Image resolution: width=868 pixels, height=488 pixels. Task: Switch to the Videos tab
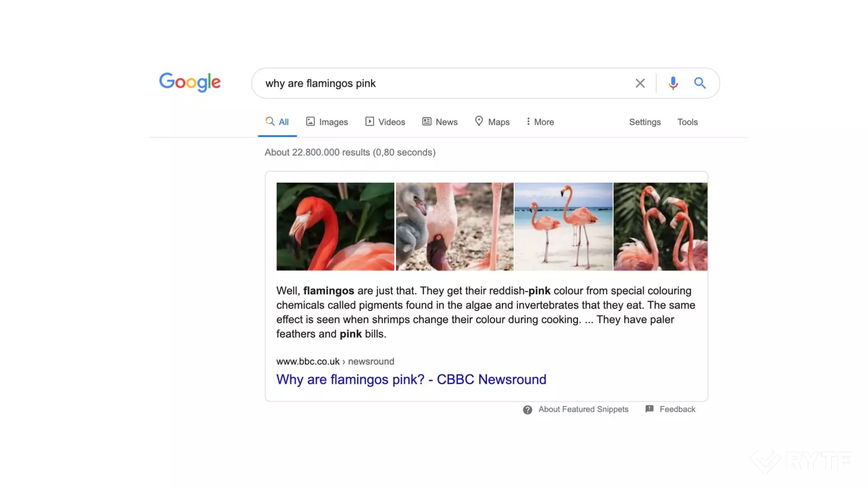tap(385, 122)
